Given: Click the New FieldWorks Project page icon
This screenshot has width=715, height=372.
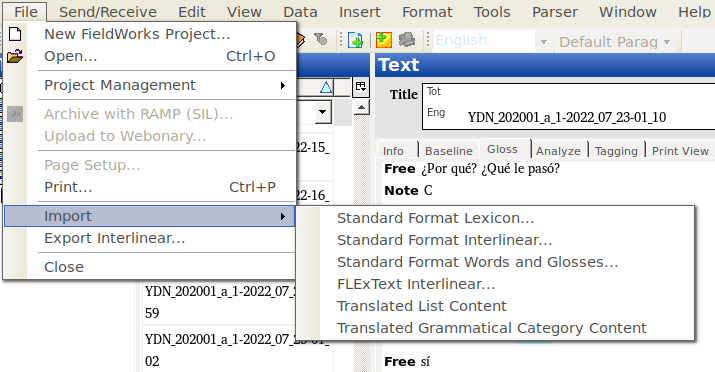Looking at the screenshot, I should (16, 34).
